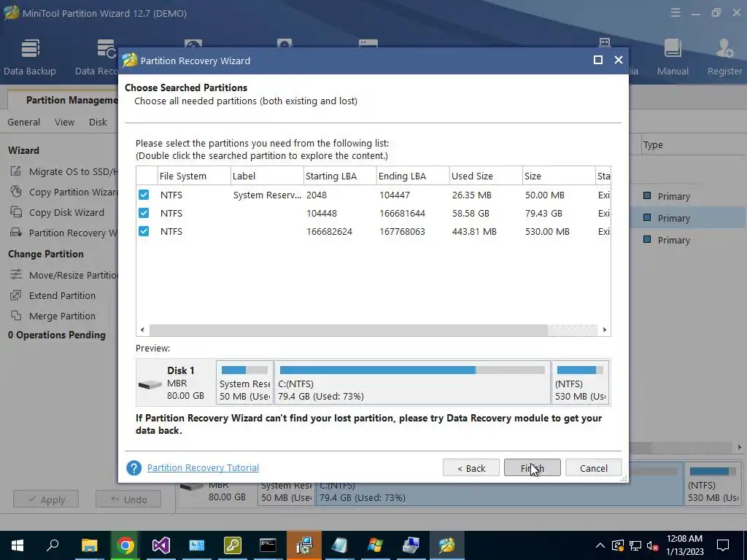Select the highlighted Primary row in main window
This screenshot has height=560, width=747.
pyautogui.click(x=688, y=217)
